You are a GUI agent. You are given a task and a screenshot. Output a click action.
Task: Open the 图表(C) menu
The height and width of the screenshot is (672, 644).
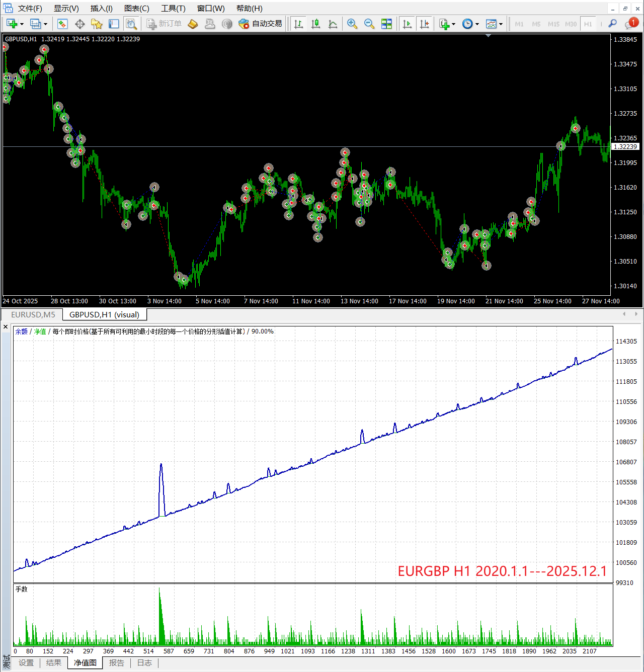pos(136,9)
